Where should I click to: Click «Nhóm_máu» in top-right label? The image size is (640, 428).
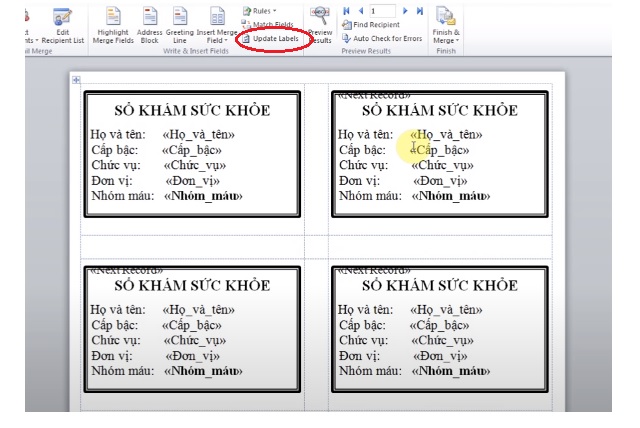click(x=451, y=196)
